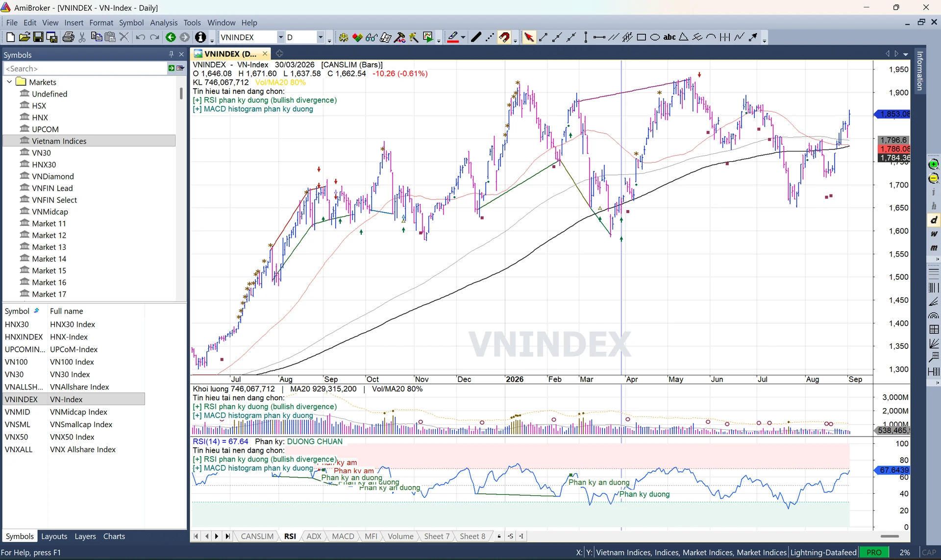Click in the Symbols search field
The height and width of the screenshot is (560, 941).
85,69
